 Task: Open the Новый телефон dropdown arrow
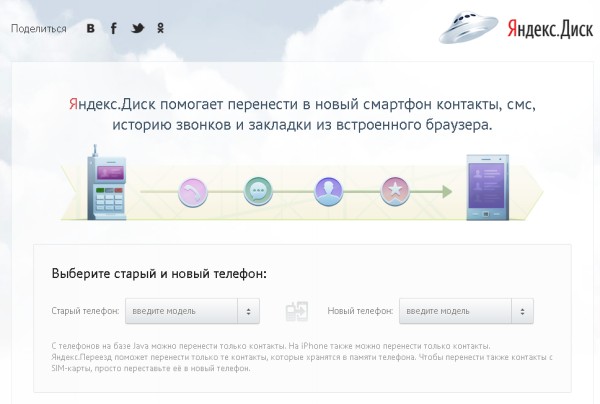522,311
